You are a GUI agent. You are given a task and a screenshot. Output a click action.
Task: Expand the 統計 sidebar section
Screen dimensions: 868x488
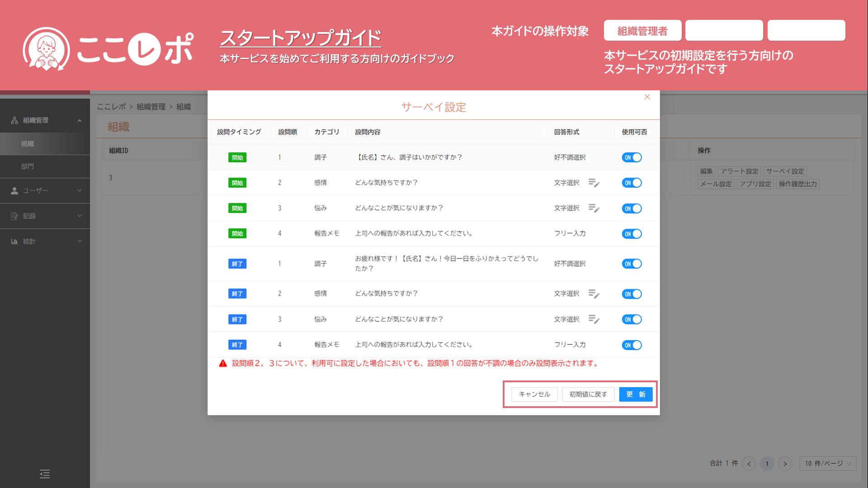(x=45, y=241)
